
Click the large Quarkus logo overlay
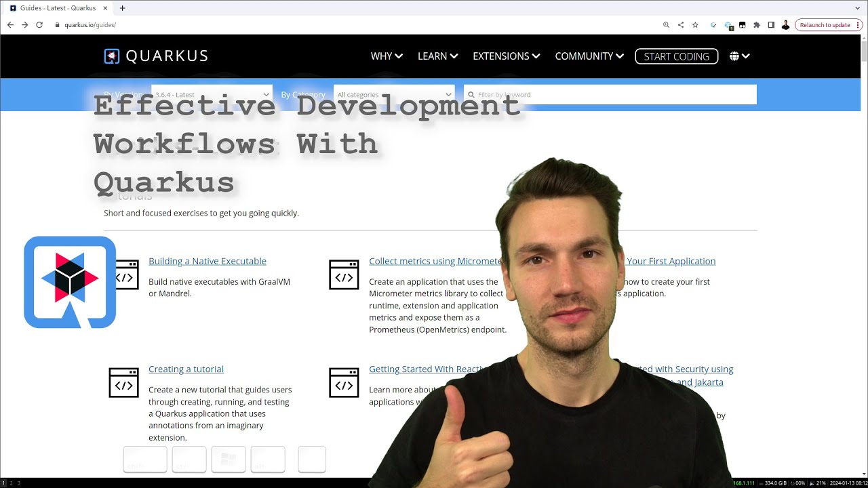tap(70, 282)
